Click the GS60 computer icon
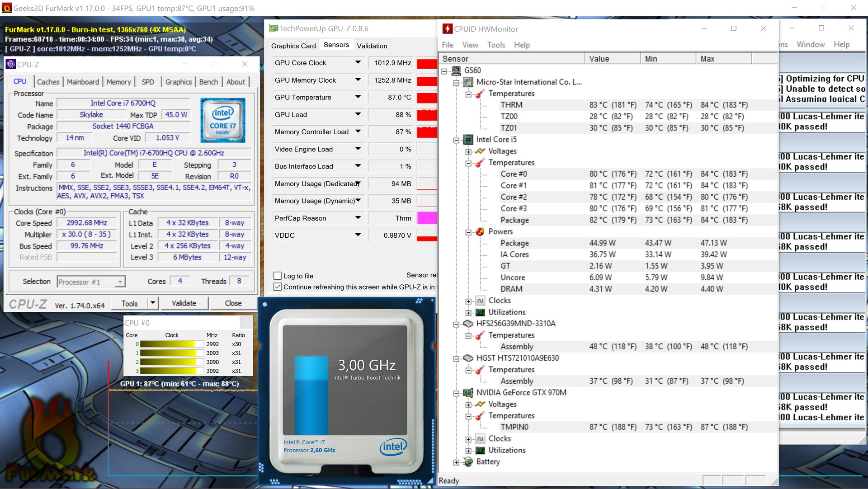 pos(457,71)
